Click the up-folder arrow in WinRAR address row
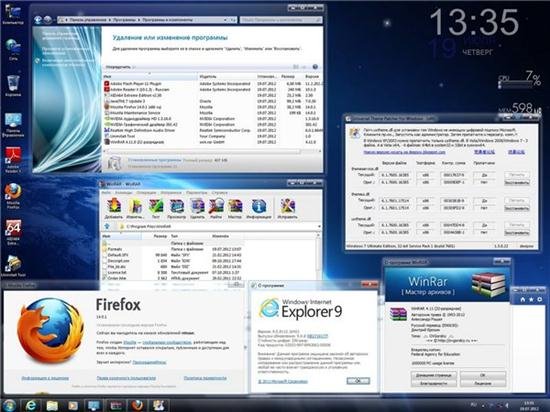 tap(107, 227)
